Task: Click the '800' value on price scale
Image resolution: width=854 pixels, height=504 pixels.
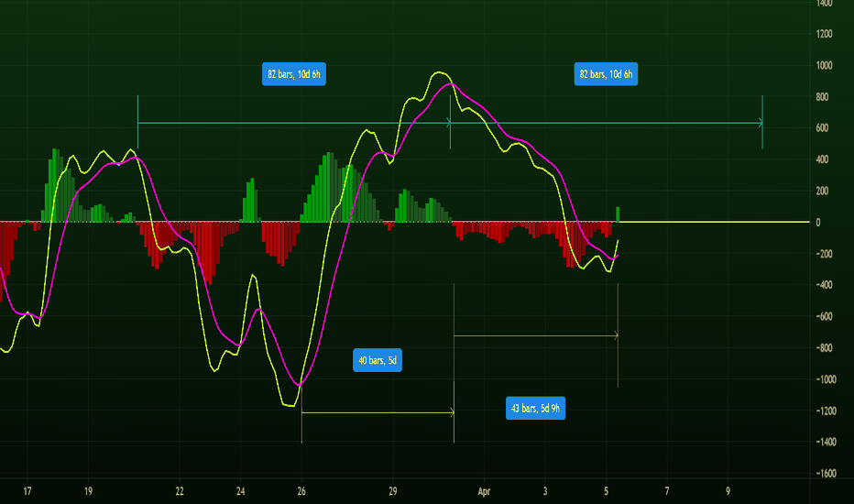Action: click(822, 97)
